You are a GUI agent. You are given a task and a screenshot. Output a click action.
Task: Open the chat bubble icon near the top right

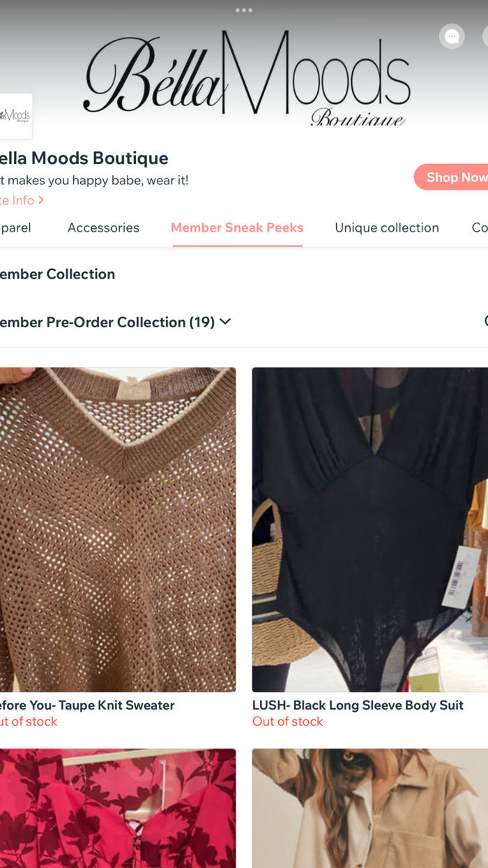coord(452,36)
